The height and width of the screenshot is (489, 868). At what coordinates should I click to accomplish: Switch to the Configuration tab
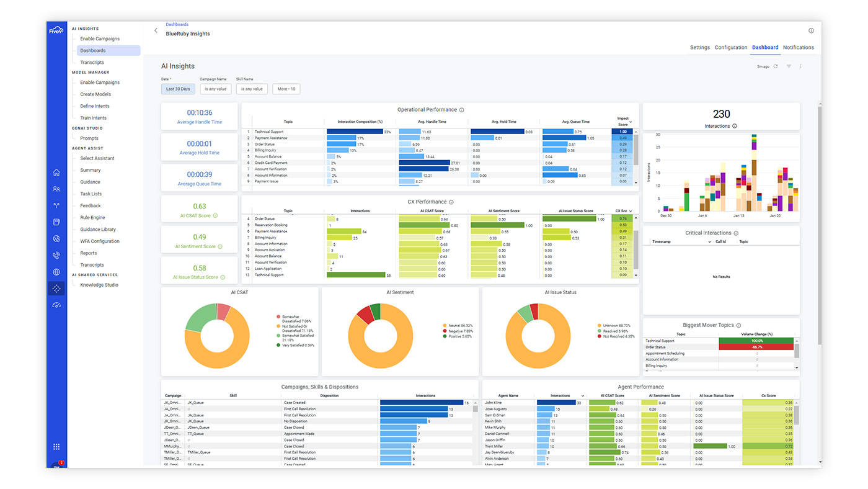[730, 47]
